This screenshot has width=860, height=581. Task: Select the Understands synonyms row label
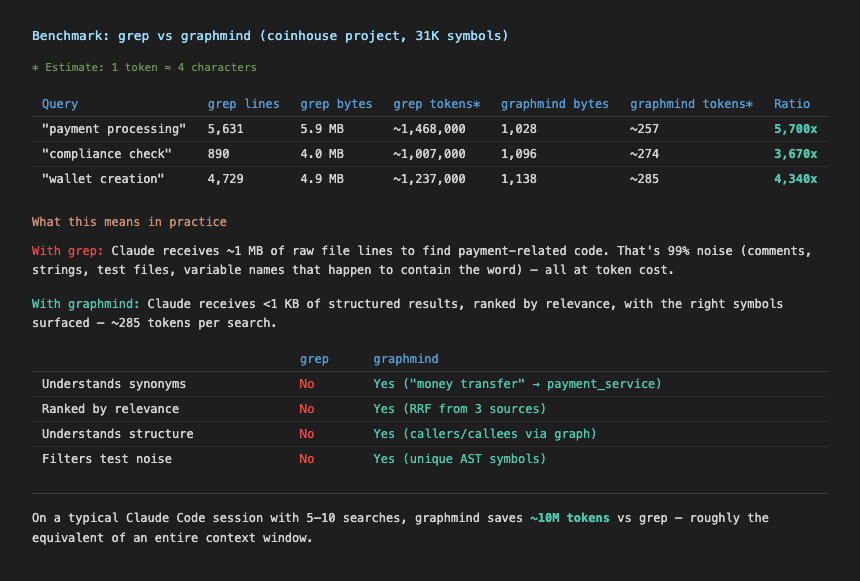click(114, 384)
